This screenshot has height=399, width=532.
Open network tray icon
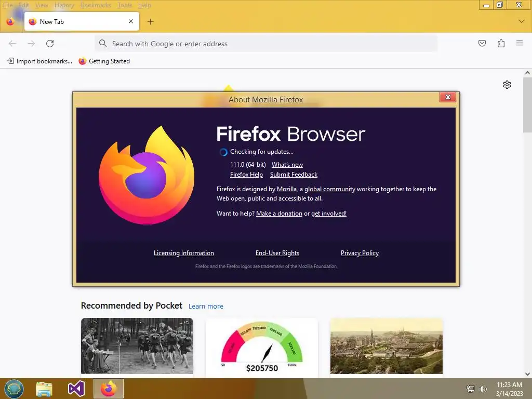pos(471,389)
